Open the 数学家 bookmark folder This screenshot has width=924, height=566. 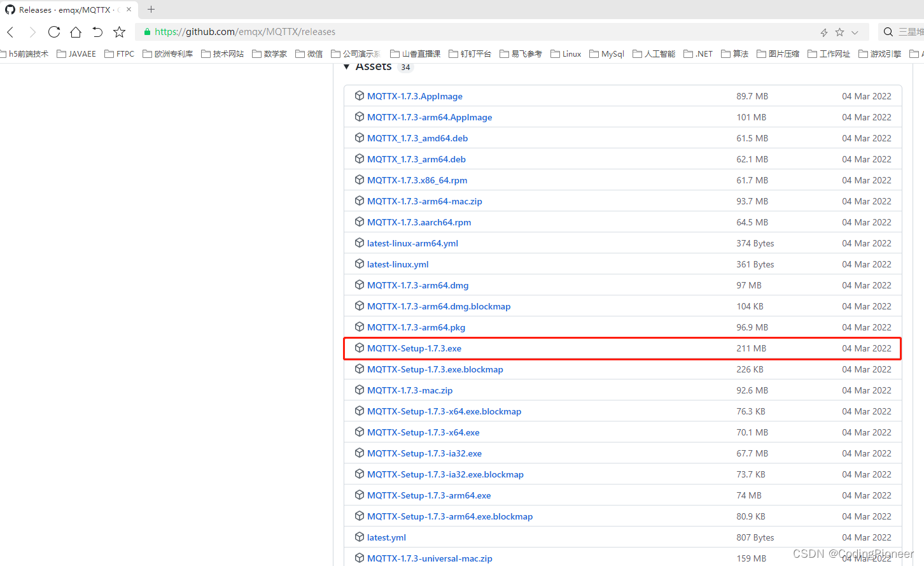pyautogui.click(x=270, y=54)
